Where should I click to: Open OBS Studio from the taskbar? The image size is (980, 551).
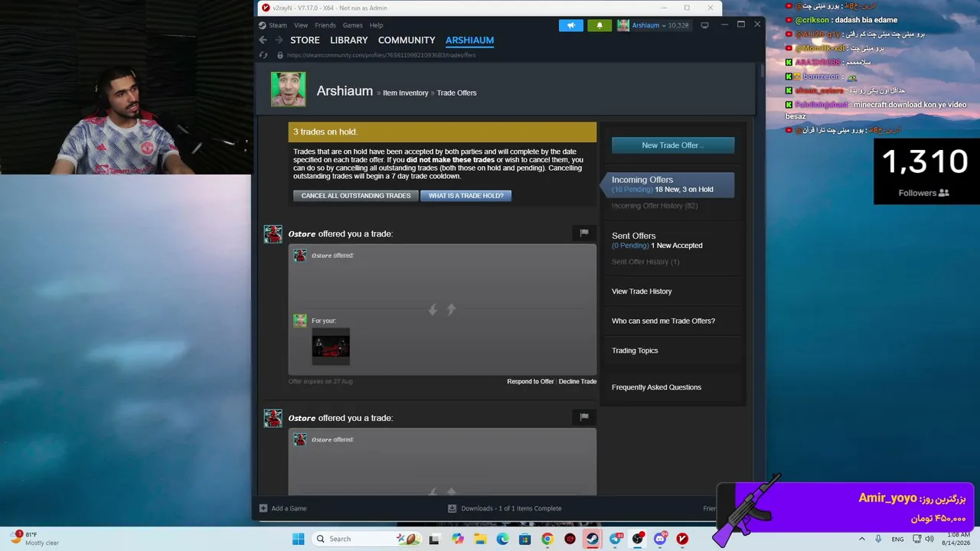pyautogui.click(x=637, y=539)
